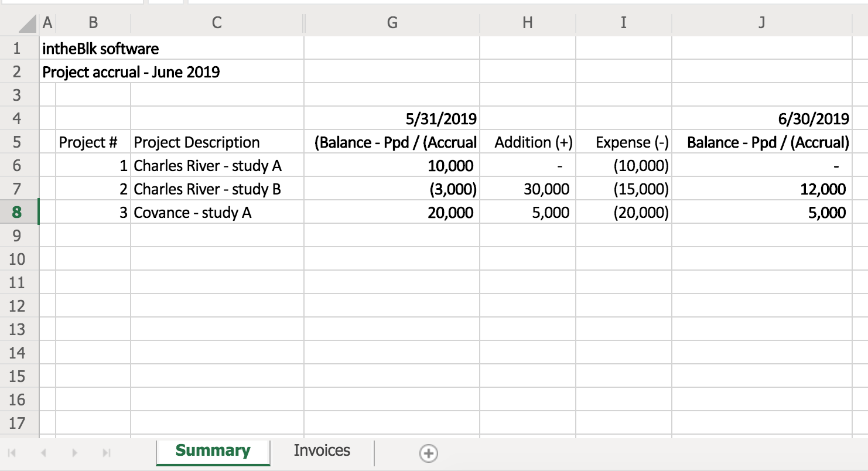Click project number 1 cell
This screenshot has width=868, height=471.
pos(93,165)
